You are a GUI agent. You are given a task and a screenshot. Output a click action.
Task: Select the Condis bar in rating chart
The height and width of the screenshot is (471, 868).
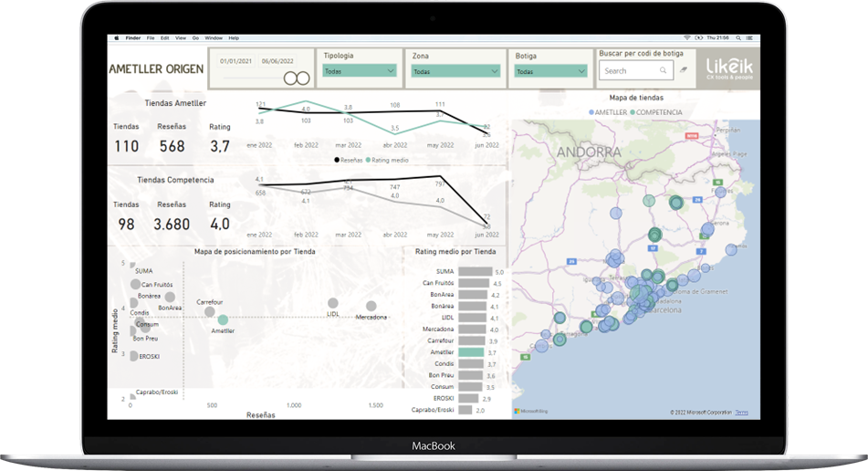471,363
